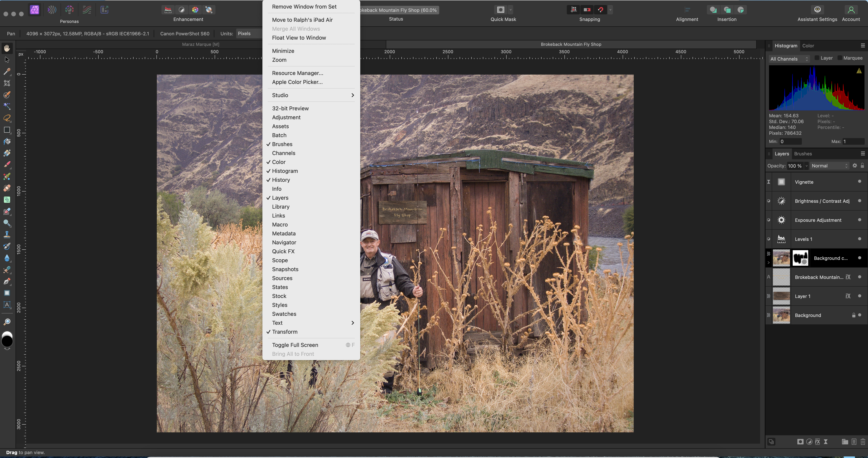Open Assistant Settings
Viewport: 868px width, 458px height.
click(x=817, y=10)
